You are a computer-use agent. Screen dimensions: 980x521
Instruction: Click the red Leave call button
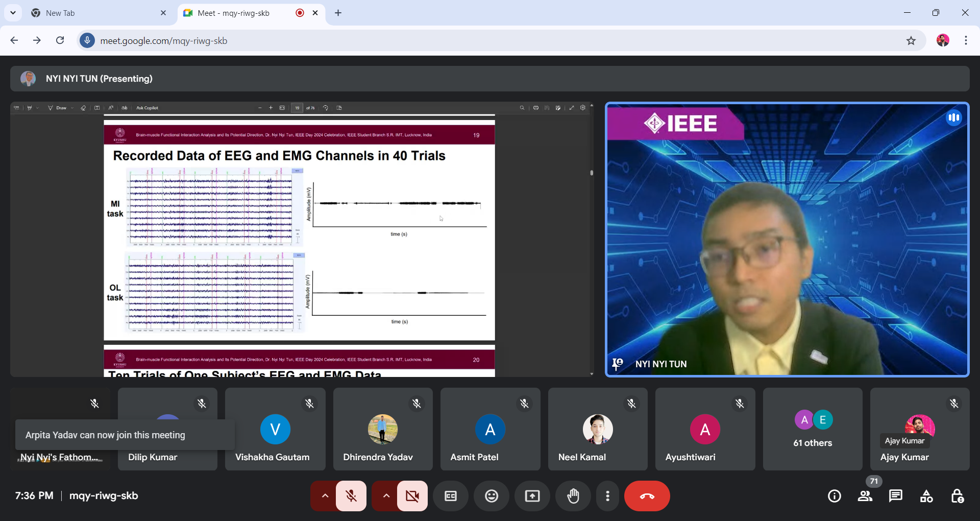tap(647, 496)
